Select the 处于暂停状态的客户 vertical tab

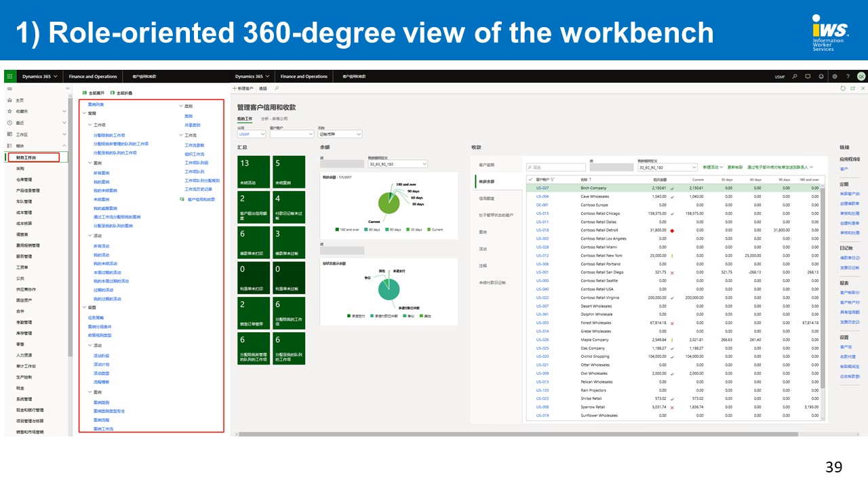coord(496,216)
